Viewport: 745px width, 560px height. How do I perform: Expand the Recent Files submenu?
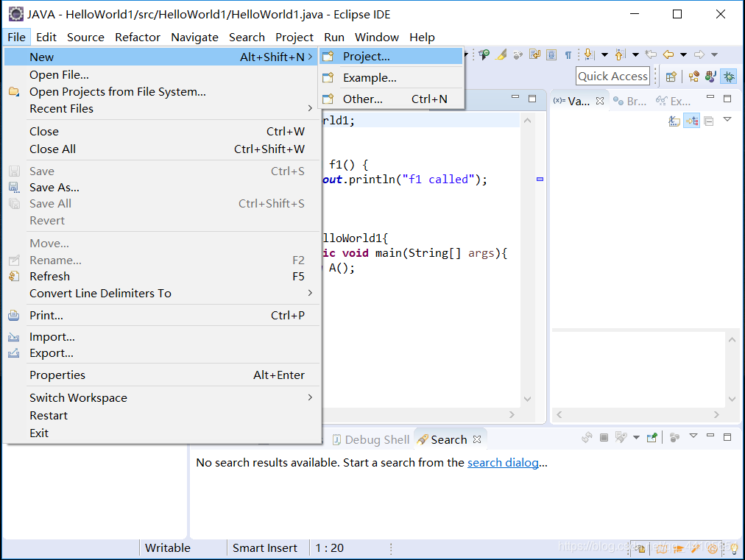(x=162, y=109)
